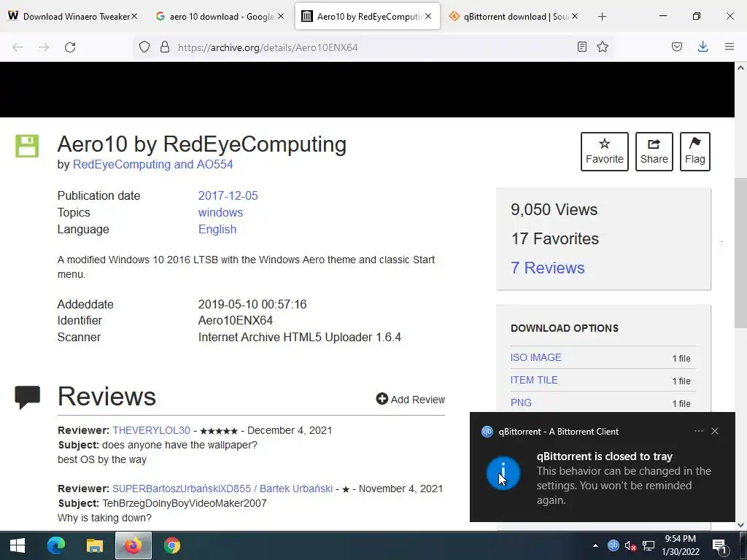Viewport: 747px width, 560px height.
Task: Click Add Review
Action: click(410, 399)
